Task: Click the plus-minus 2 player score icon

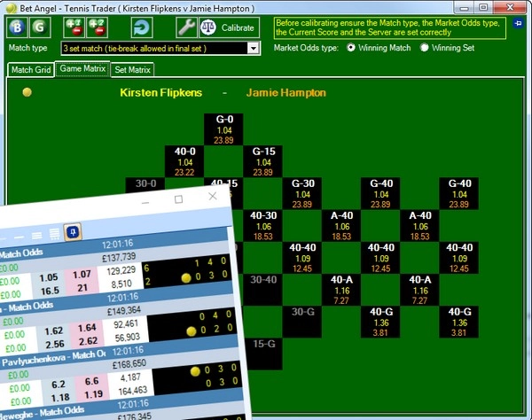Action: [97, 27]
